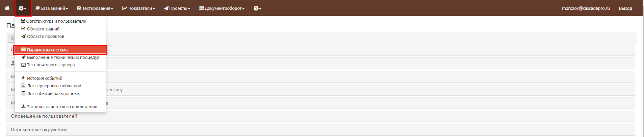
Task: Open the gear settings dropdown
Action: (23, 8)
